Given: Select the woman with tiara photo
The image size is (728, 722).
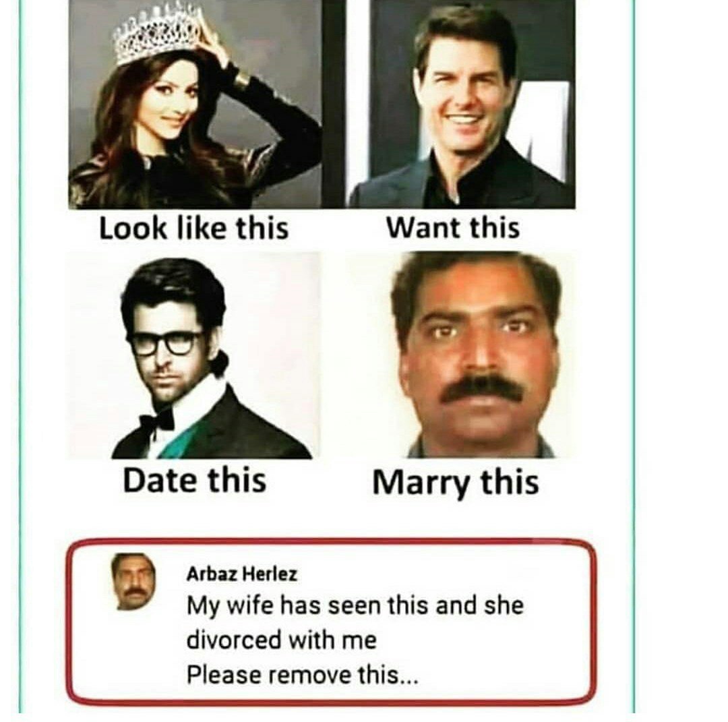Looking at the screenshot, I should point(195,104).
